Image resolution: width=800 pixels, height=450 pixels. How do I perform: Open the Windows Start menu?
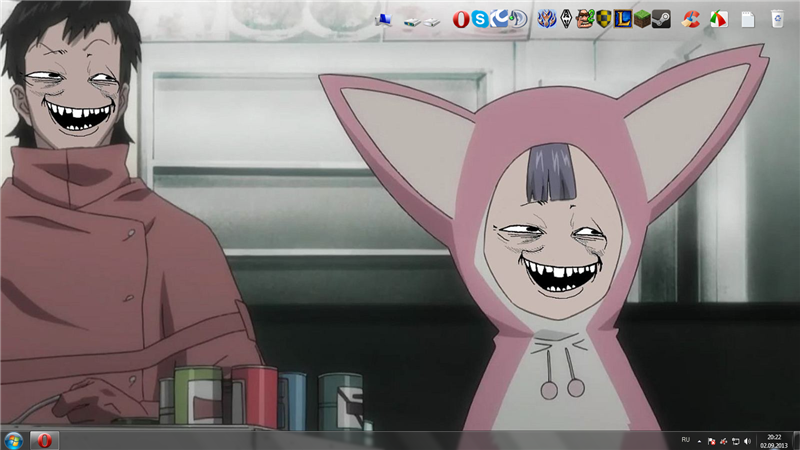(13, 440)
